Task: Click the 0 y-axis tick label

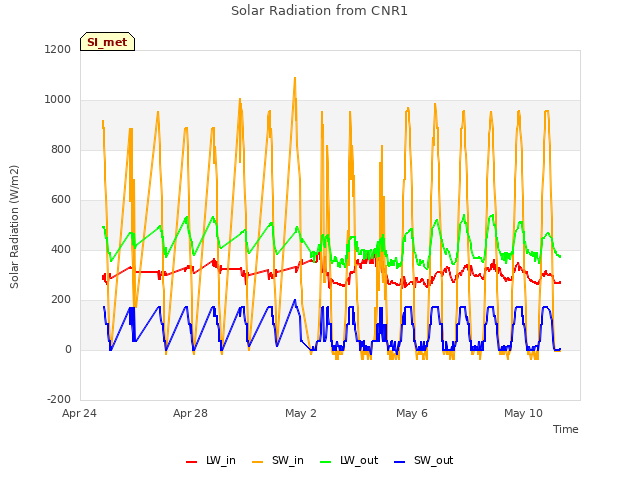Action: coord(68,349)
